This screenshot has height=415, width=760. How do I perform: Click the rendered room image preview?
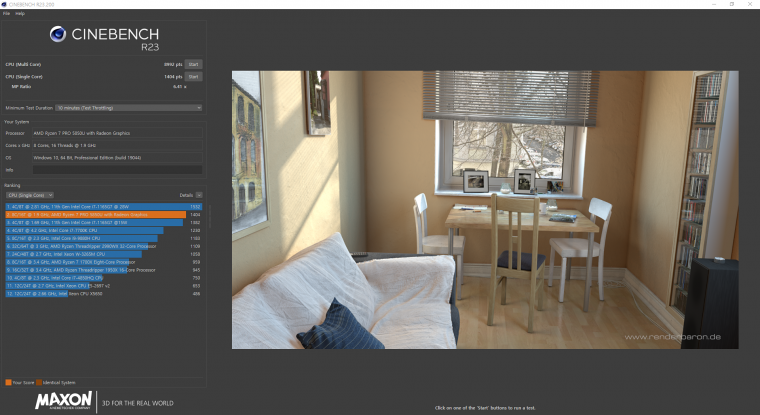485,210
